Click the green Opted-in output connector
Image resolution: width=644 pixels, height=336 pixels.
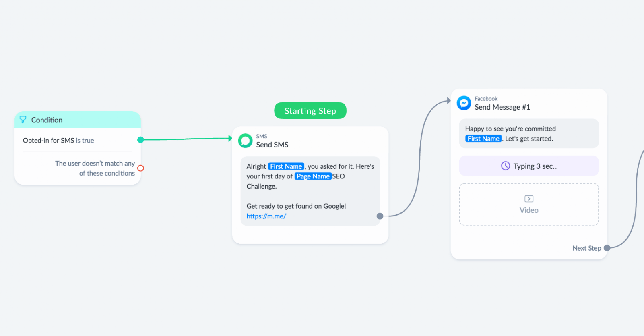tap(140, 140)
